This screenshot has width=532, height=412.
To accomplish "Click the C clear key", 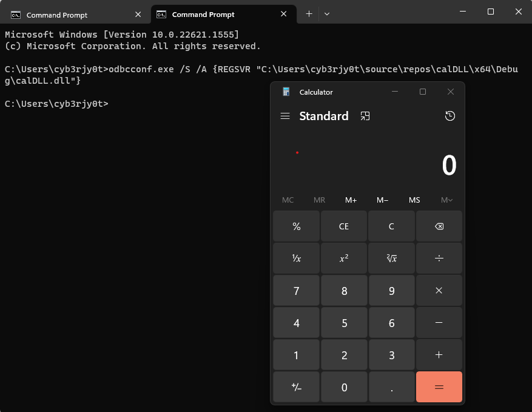I will [x=391, y=226].
